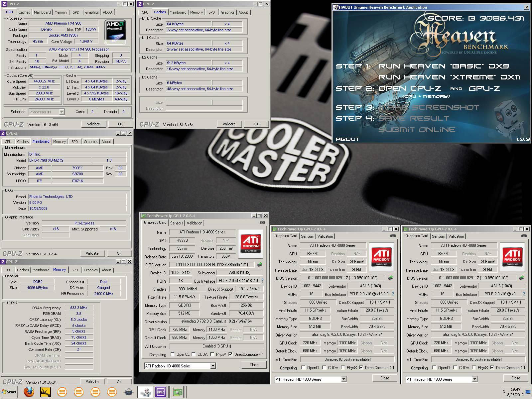Open Sensors tab in GPU-Z with CrossFire enabled

click(177, 223)
